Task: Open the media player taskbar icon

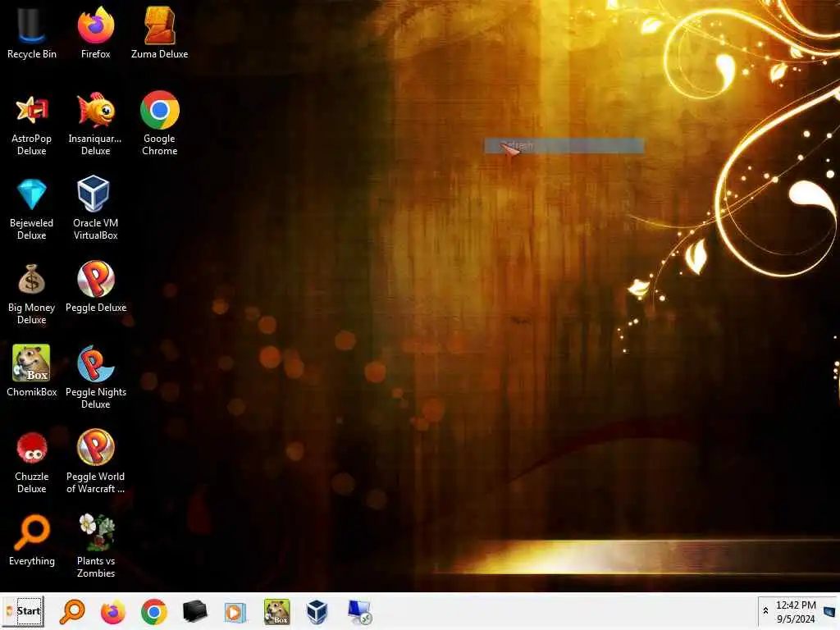Action: (235, 612)
